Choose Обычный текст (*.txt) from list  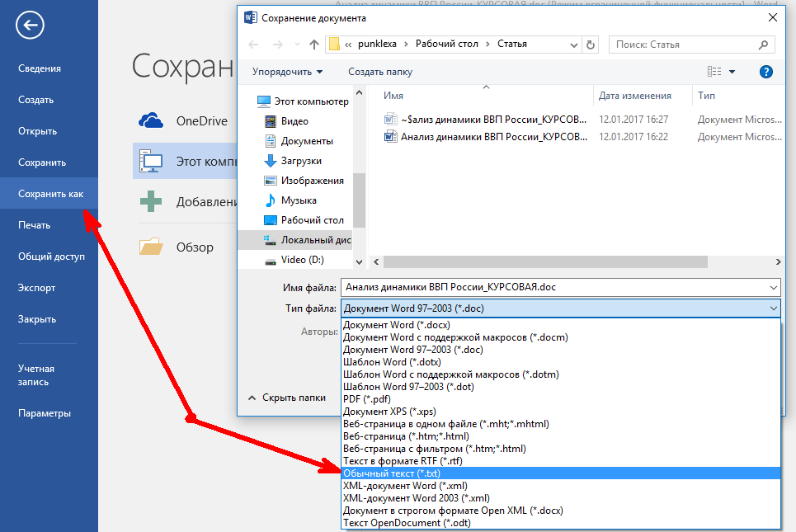click(392, 473)
